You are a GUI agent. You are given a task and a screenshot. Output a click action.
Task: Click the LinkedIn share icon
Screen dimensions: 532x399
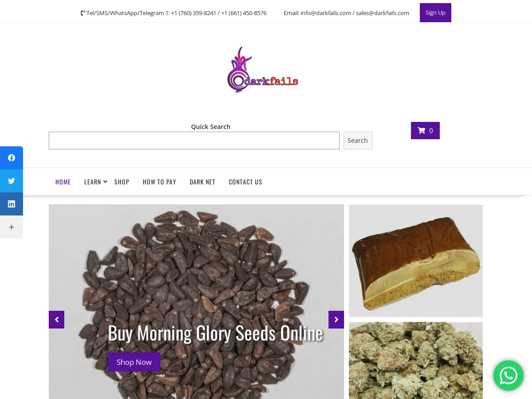pyautogui.click(x=12, y=204)
